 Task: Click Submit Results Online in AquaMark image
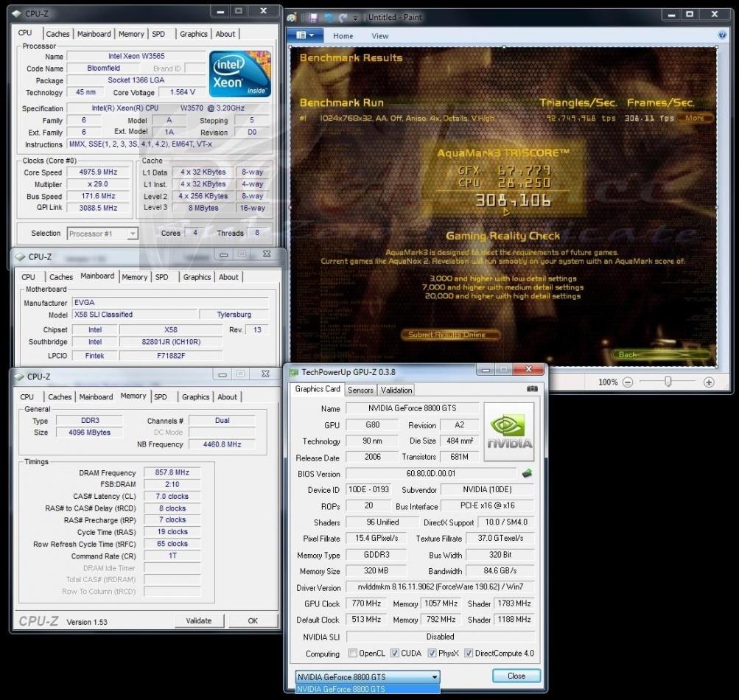click(x=449, y=335)
